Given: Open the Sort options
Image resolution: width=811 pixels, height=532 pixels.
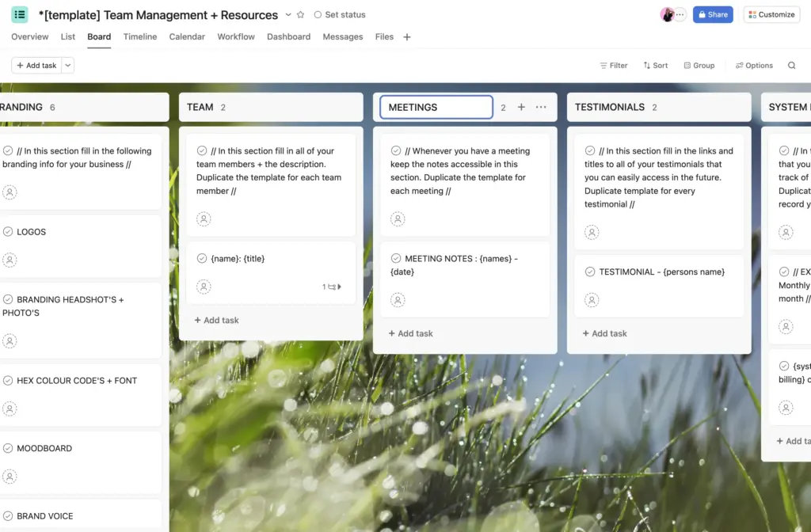Looking at the screenshot, I should 655,65.
